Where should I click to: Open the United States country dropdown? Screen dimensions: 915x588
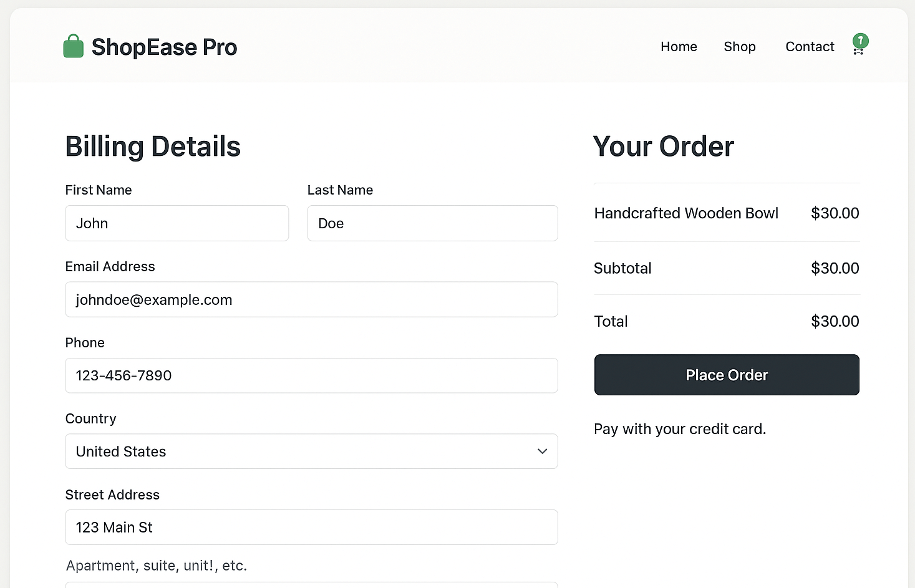(311, 451)
